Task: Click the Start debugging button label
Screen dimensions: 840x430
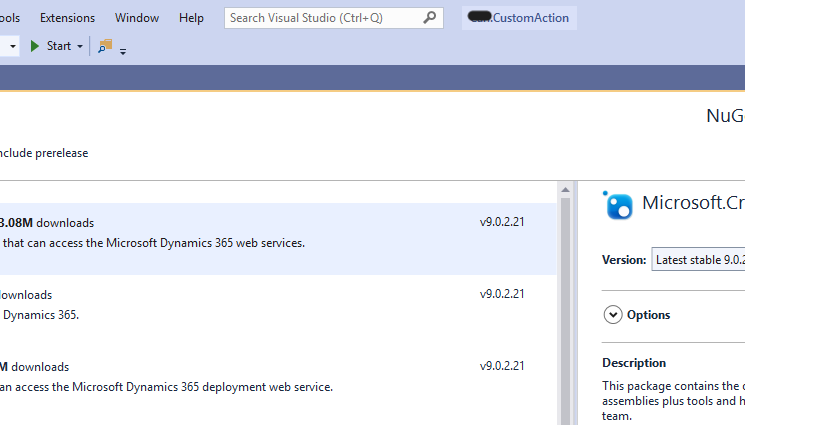Action: tap(59, 46)
